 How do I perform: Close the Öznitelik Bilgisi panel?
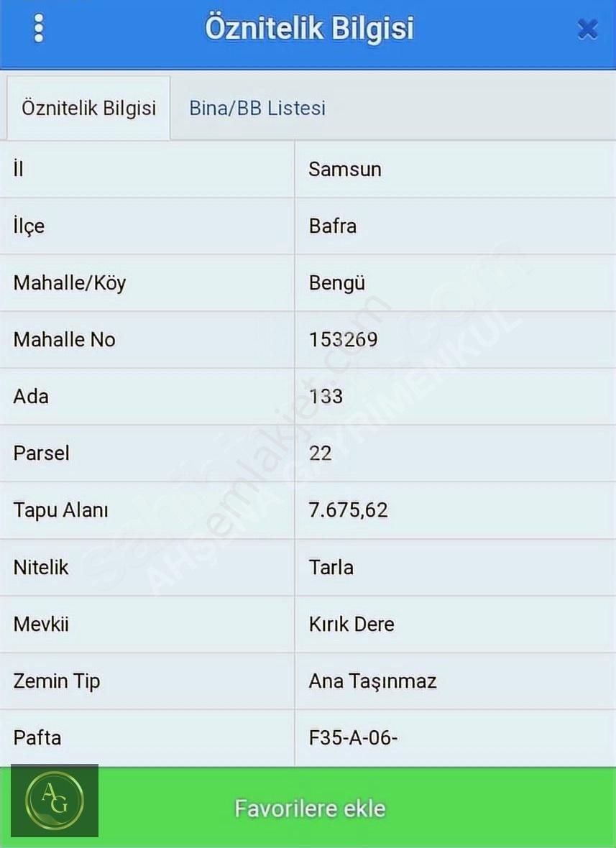click(587, 29)
